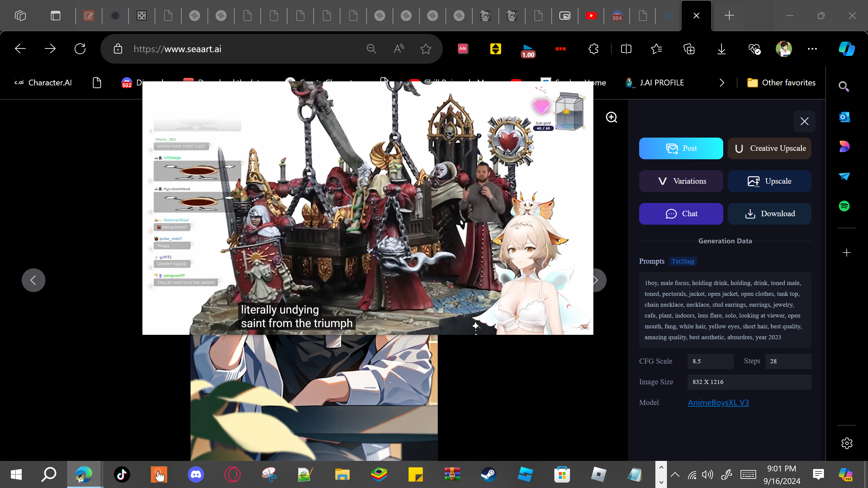Image resolution: width=868 pixels, height=488 pixels.
Task: Open sidebar Search
Action: (844, 87)
